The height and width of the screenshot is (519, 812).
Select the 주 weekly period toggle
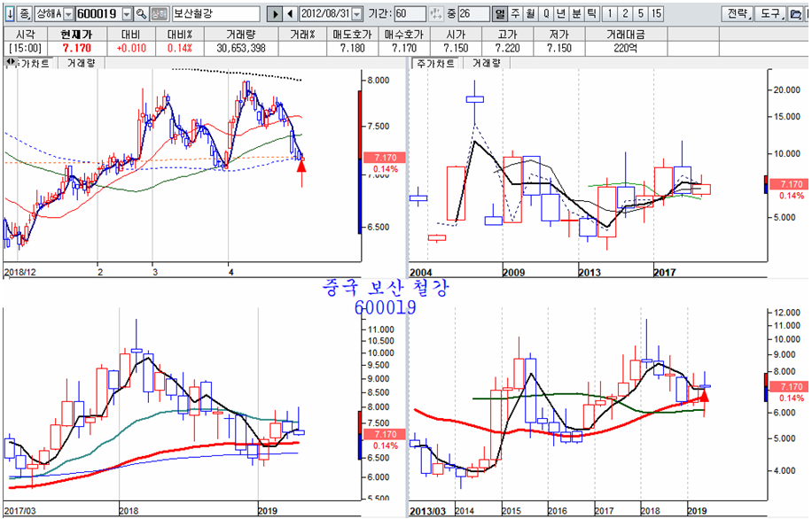515,13
